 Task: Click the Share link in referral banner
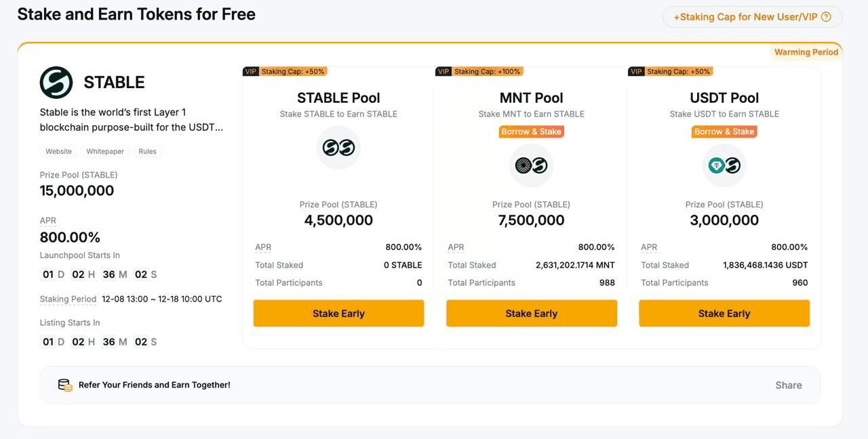(788, 385)
